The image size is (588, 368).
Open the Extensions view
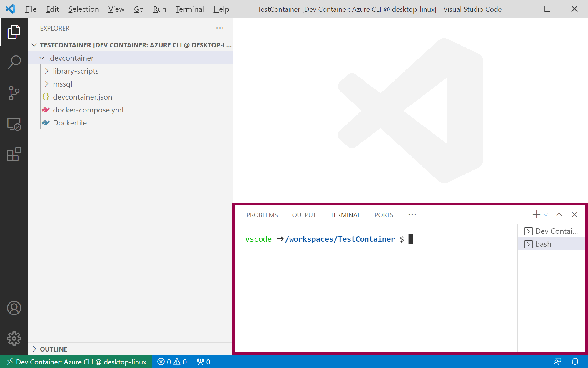pyautogui.click(x=14, y=155)
